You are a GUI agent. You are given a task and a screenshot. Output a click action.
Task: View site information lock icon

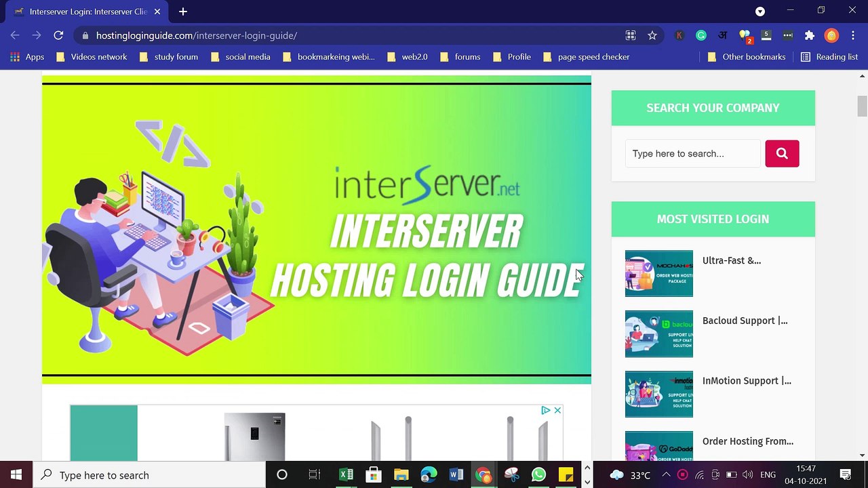point(85,35)
